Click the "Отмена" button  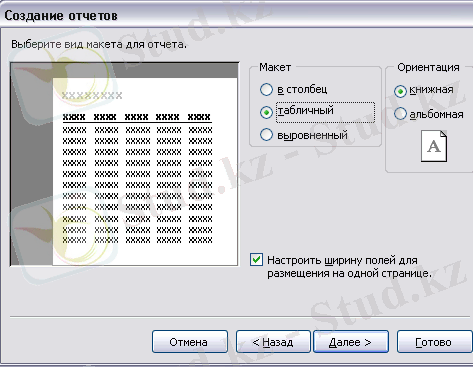click(190, 342)
